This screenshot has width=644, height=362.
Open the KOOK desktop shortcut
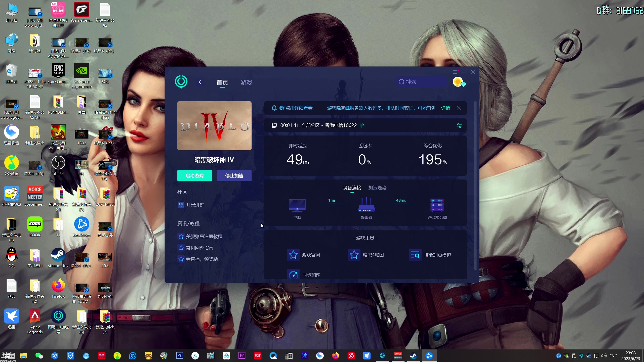[x=35, y=227]
